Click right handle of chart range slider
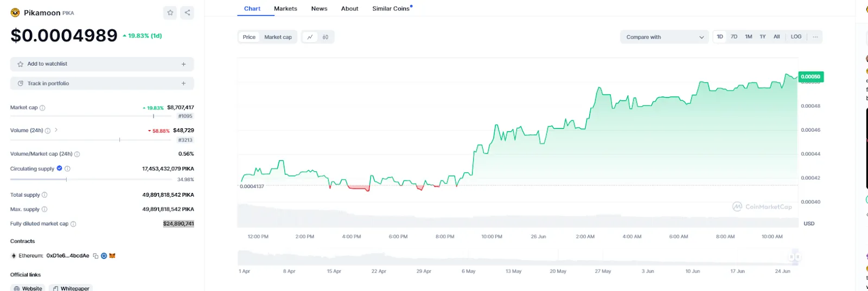This screenshot has width=868, height=291. click(797, 257)
